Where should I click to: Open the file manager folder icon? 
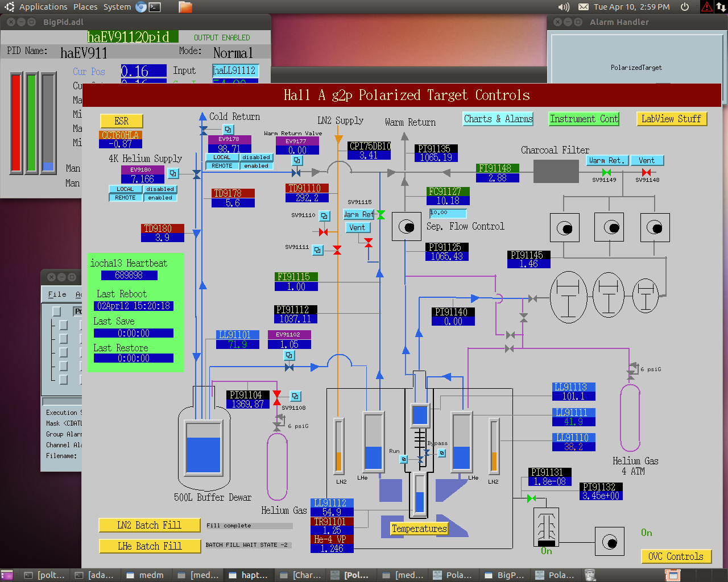(x=185, y=7)
